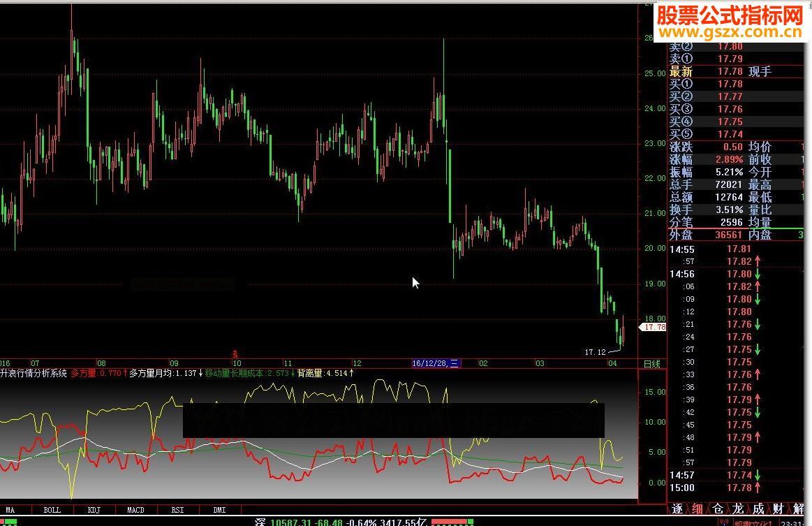The image size is (812, 526).
Task: Click the 升浪行情分析系统 indicator title
Action: [34, 373]
